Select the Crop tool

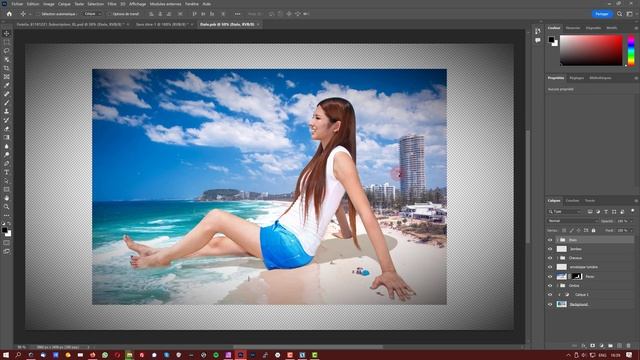click(x=7, y=68)
